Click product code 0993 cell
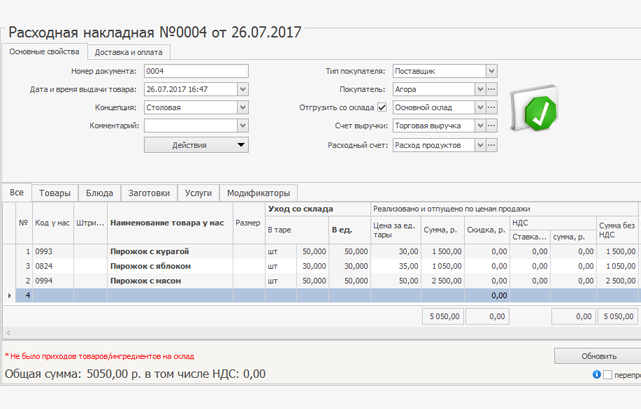Viewport: 641px width, 409px height. click(53, 252)
